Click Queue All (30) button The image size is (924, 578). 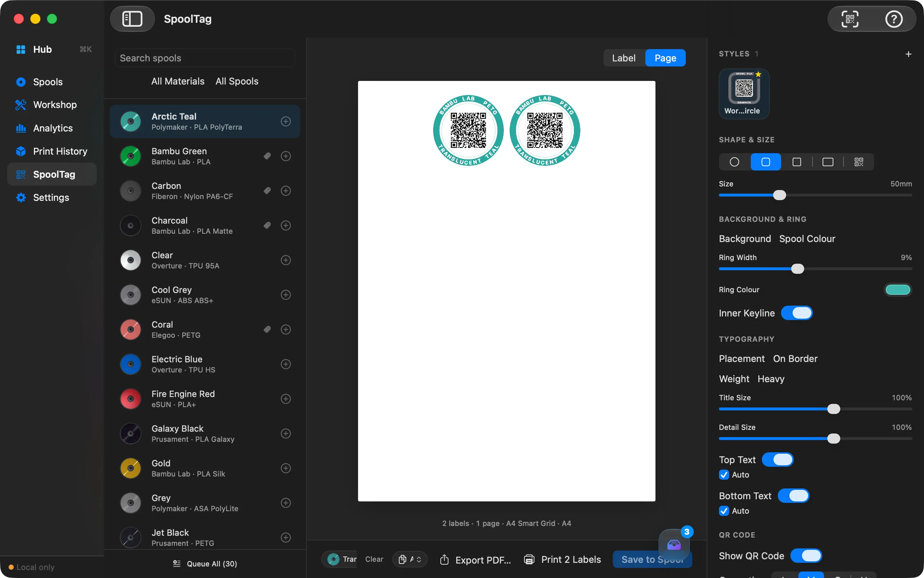pos(205,564)
